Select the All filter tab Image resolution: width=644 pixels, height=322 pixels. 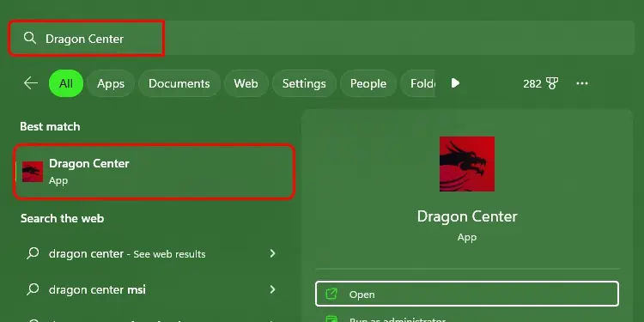66,83
